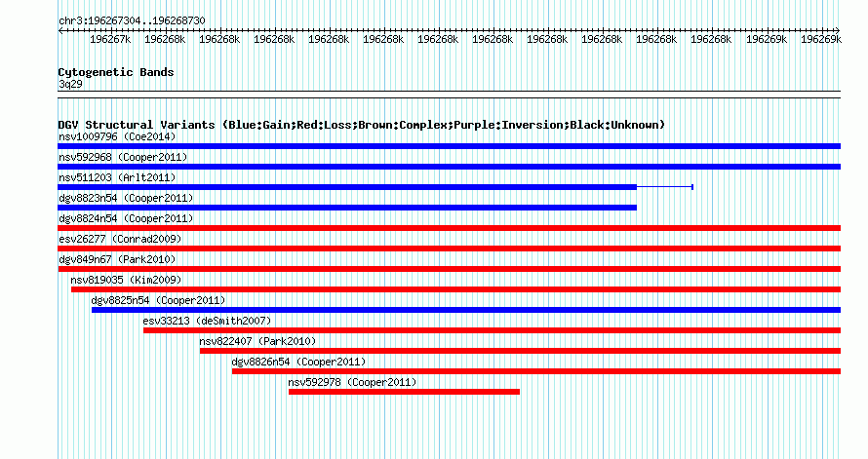The image size is (868, 459).
Task: Click the nsv1009796 (Coe2014) variant label
Action: click(x=117, y=136)
